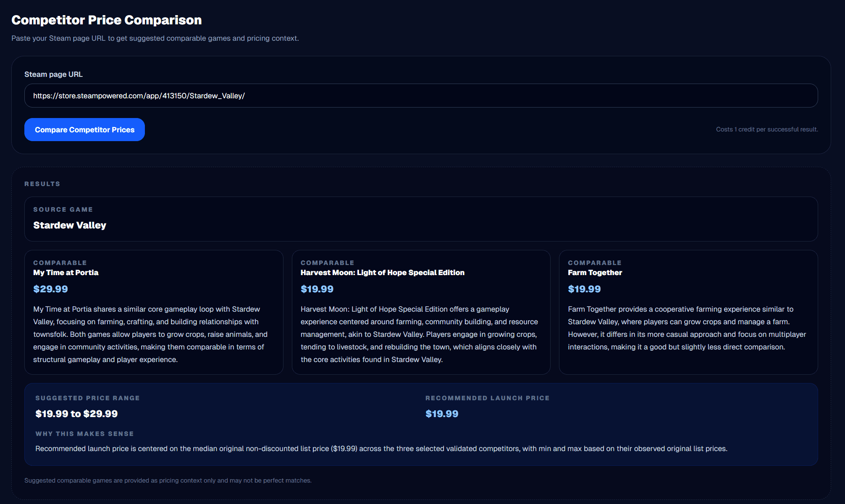Select the Farm Together card title
Image resolution: width=845 pixels, height=504 pixels.
[x=595, y=273]
